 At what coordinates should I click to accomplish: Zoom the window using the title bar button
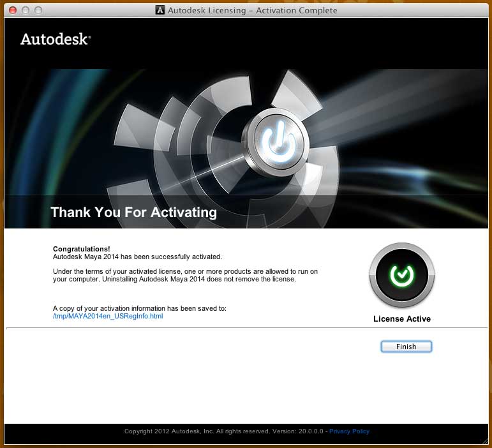38,10
